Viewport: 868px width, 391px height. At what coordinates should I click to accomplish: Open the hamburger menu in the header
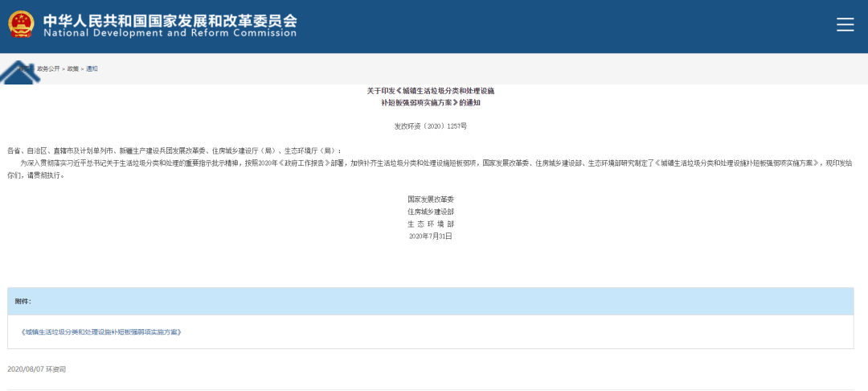pyautogui.click(x=845, y=25)
